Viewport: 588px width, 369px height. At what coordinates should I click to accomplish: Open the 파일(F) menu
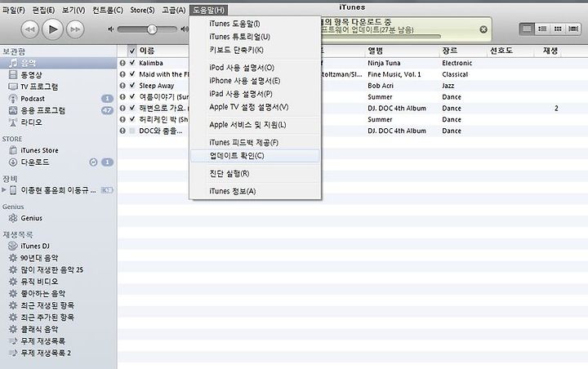(x=14, y=10)
